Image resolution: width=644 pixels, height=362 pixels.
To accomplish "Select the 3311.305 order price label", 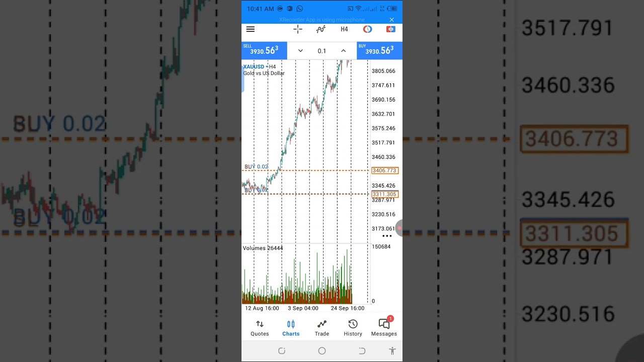I will [x=385, y=194].
